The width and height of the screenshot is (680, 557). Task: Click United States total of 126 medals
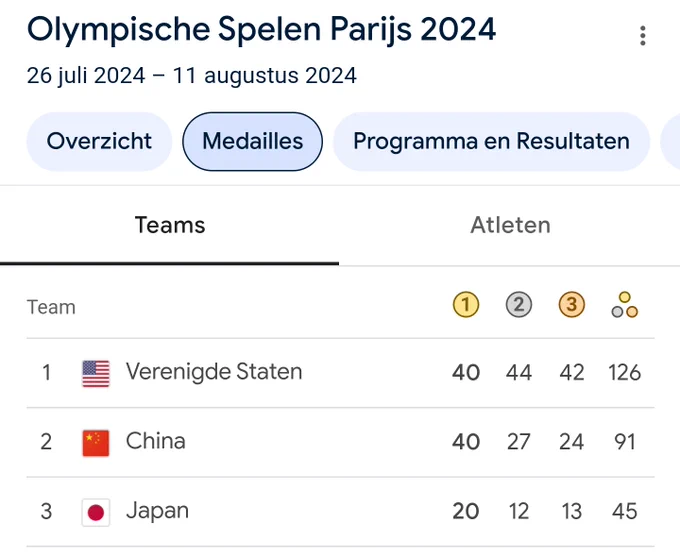[624, 373]
